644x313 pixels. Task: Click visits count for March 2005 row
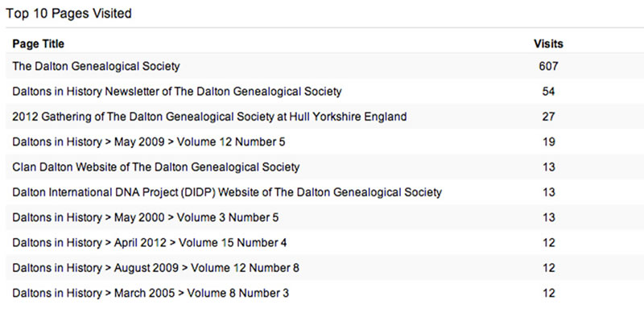pyautogui.click(x=548, y=293)
